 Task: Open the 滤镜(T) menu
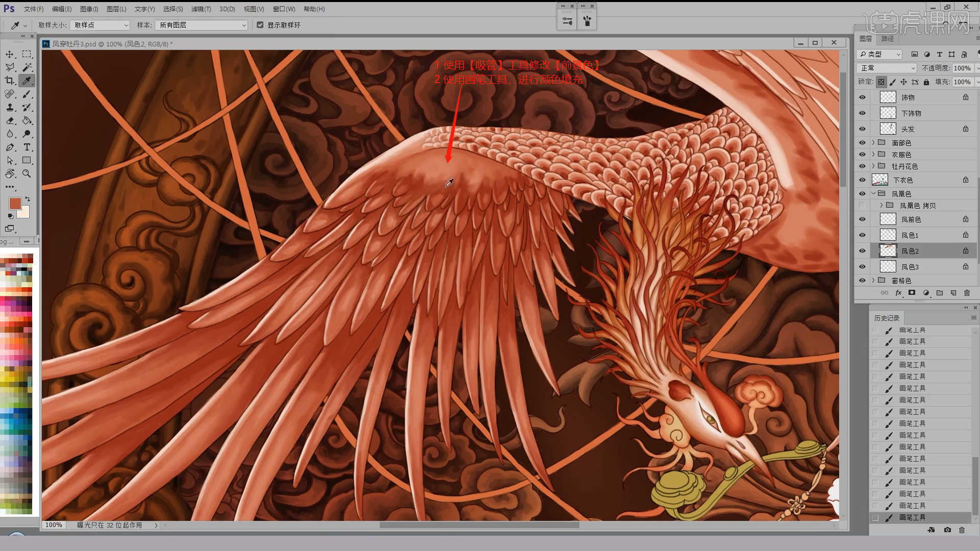coord(201,9)
